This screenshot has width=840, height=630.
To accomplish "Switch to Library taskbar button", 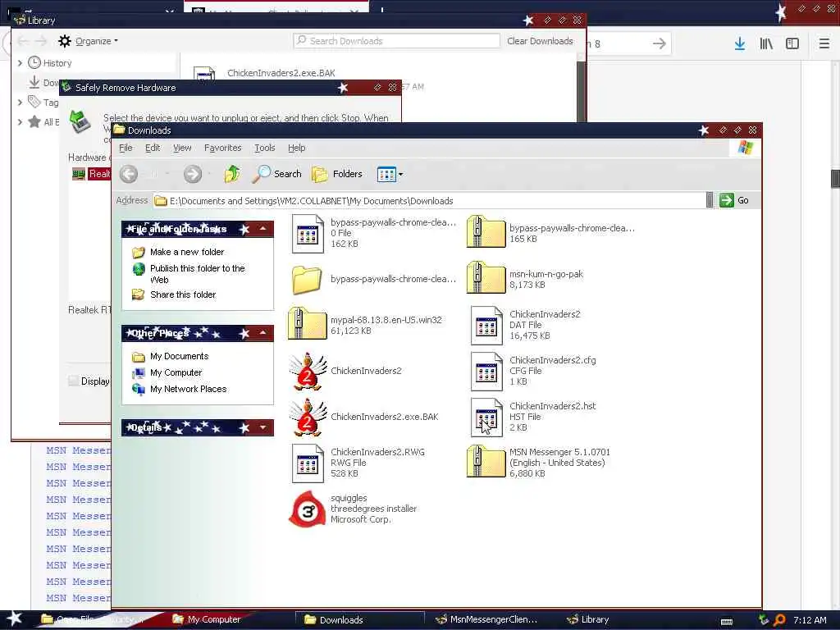I will (587, 619).
